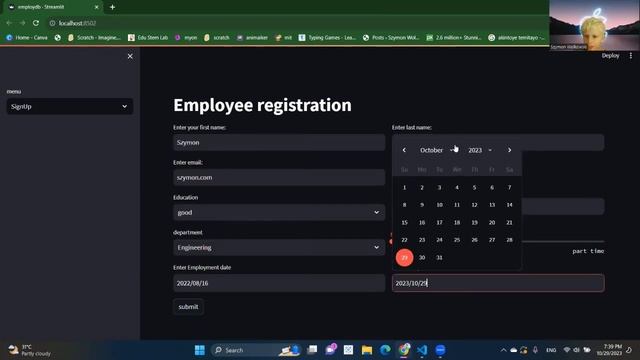Open Microsoft Teams chat from taskbar
This screenshot has height=360, width=640.
[x=331, y=350]
